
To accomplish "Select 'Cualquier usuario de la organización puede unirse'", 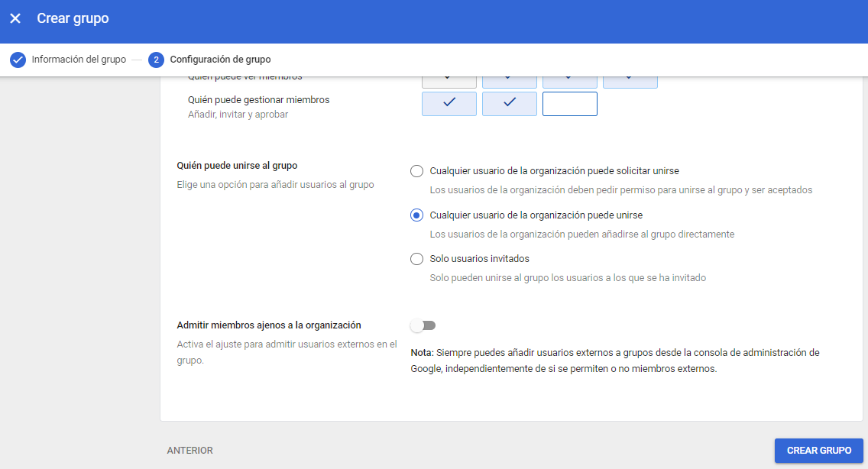I will click(x=417, y=215).
